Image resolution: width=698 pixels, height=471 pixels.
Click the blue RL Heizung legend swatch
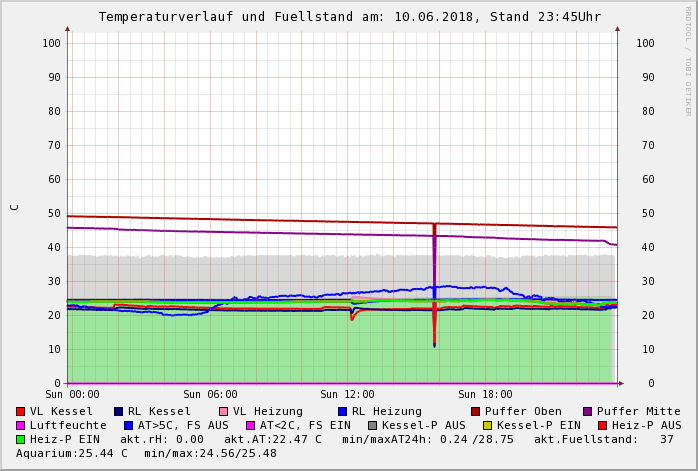pos(342,412)
